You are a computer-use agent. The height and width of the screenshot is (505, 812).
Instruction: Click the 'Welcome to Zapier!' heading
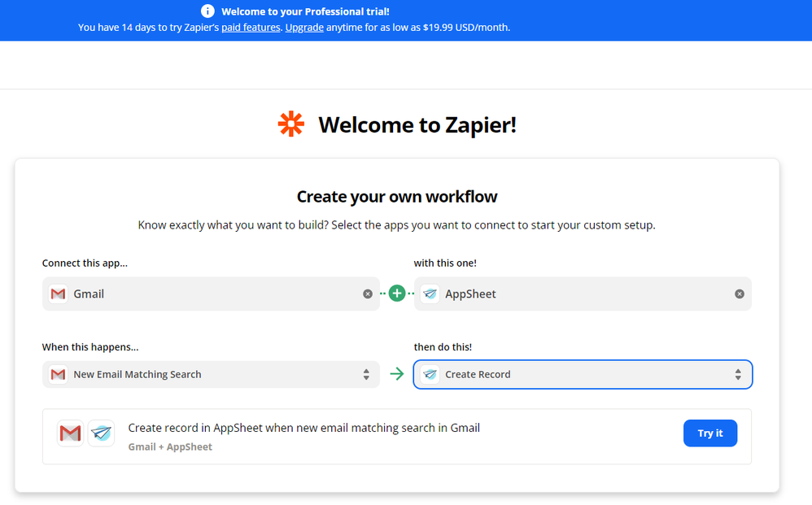click(417, 124)
